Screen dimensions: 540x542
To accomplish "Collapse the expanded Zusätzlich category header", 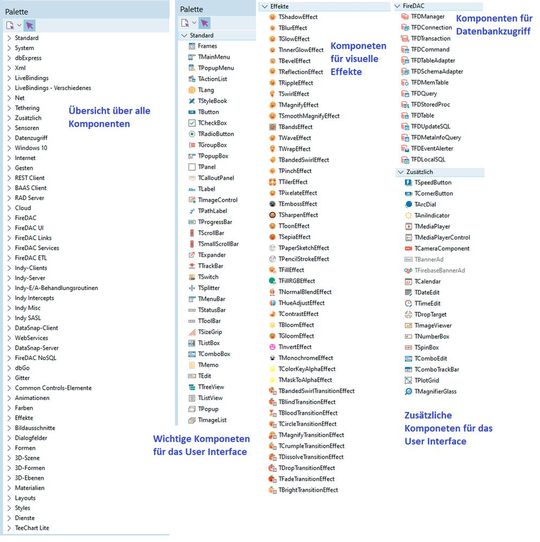I will [401, 172].
